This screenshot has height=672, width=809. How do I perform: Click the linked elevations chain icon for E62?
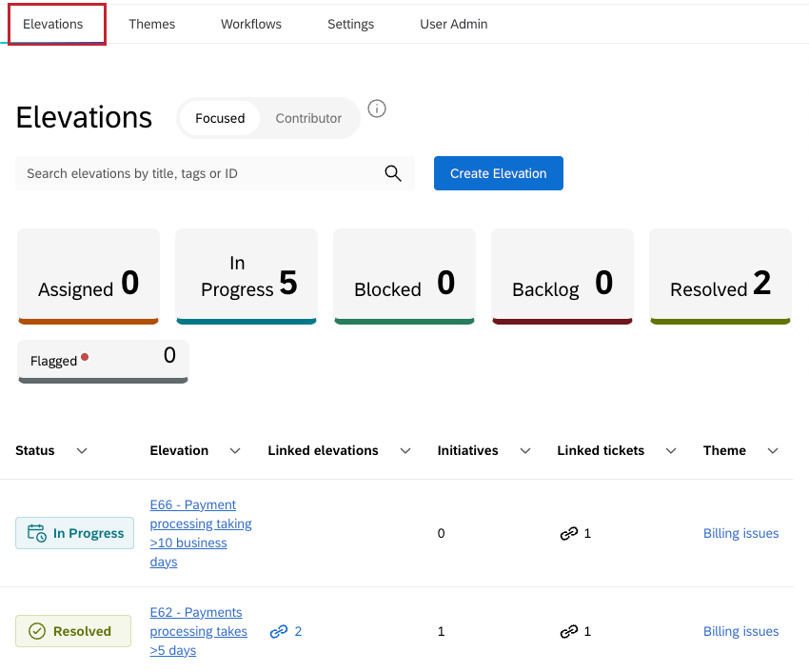point(279,631)
